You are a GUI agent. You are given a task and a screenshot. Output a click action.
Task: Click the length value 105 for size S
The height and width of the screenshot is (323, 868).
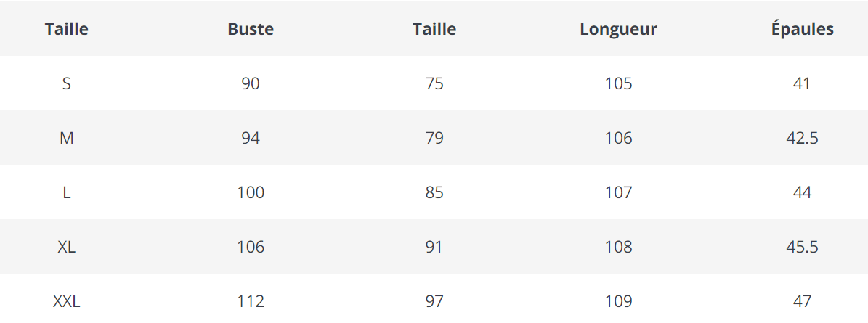pyautogui.click(x=618, y=83)
